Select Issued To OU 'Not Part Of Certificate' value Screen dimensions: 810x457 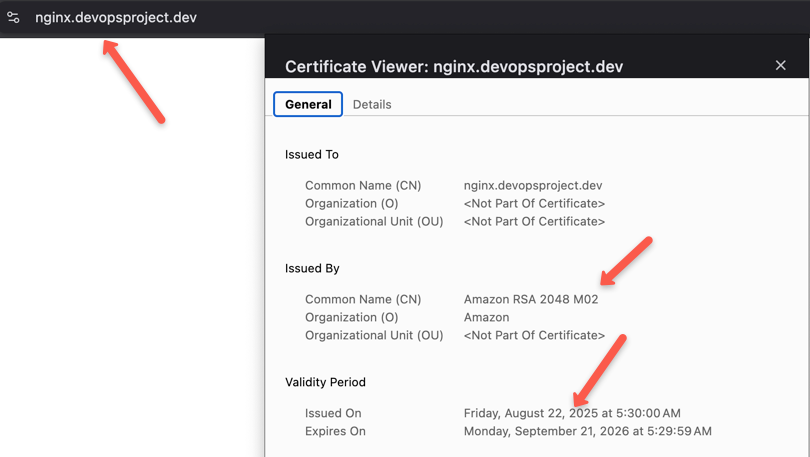[534, 222]
